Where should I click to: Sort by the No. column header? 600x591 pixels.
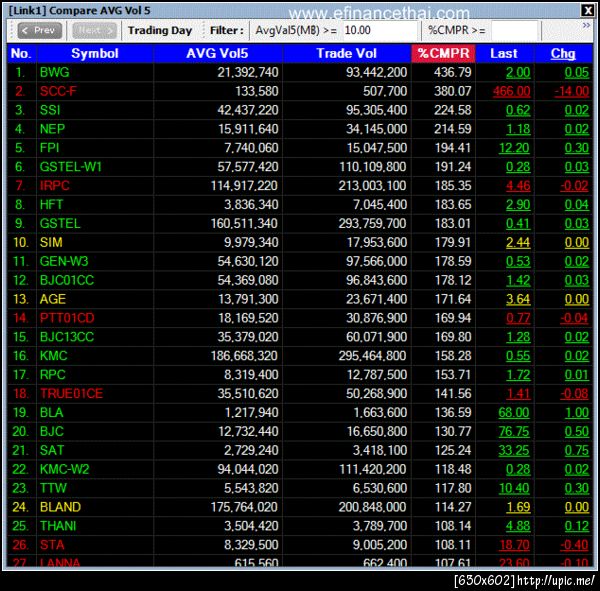pos(21,53)
